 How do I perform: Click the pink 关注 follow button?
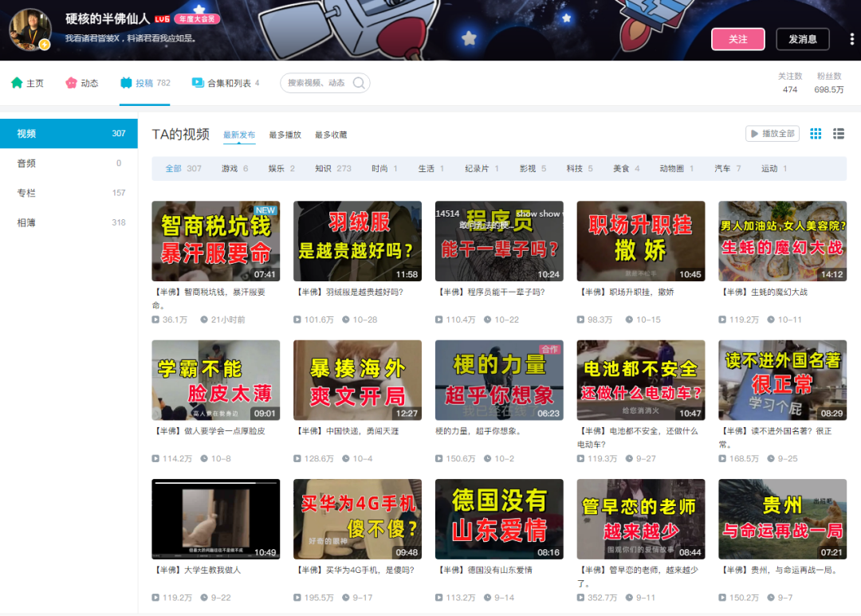coord(738,39)
